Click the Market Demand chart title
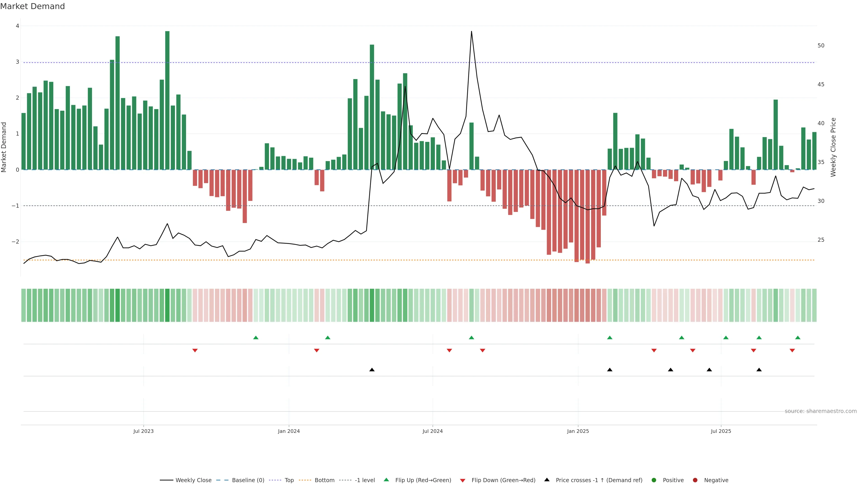Screen dimensions: 868x488 (x=32, y=6)
